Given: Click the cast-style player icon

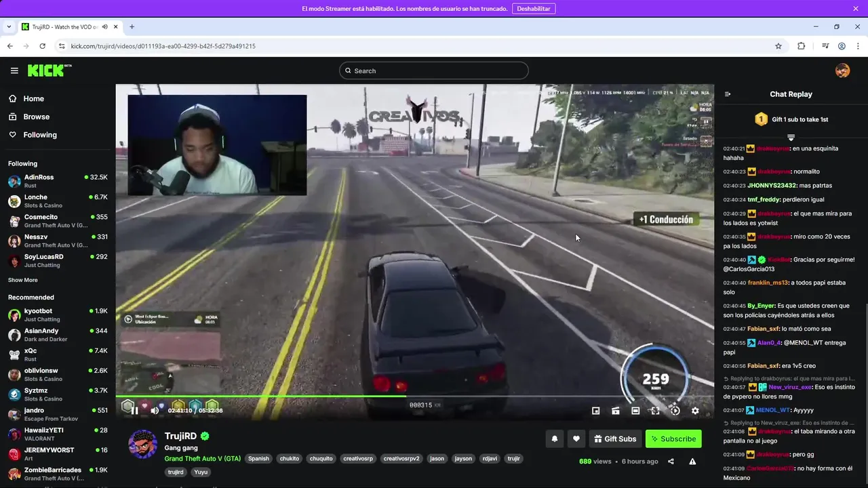Looking at the screenshot, I should tap(616, 411).
